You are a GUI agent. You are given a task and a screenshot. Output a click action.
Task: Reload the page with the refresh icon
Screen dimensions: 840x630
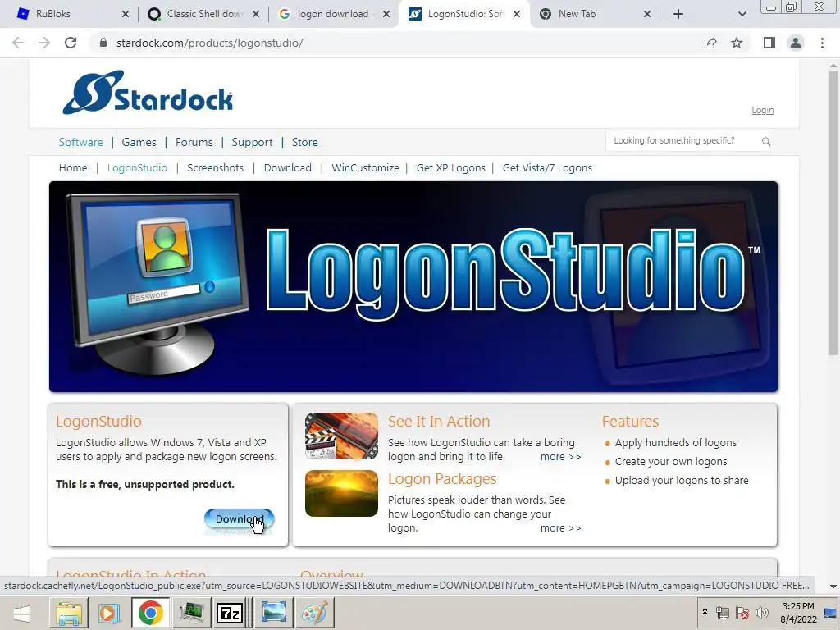click(71, 43)
